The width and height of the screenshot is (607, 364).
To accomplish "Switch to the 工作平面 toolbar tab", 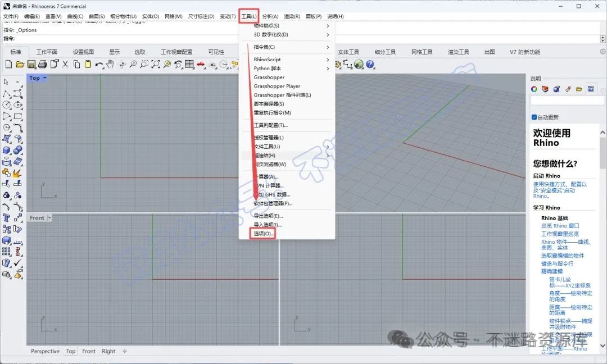I will [47, 52].
